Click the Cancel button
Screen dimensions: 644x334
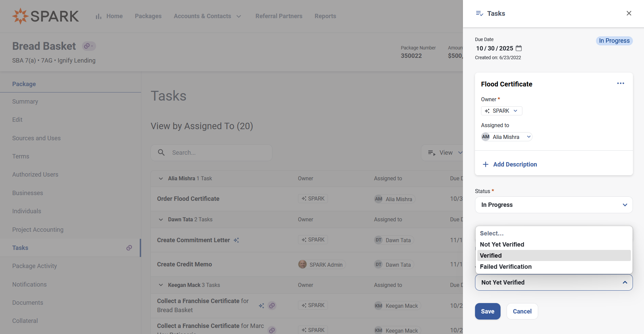coord(522,311)
